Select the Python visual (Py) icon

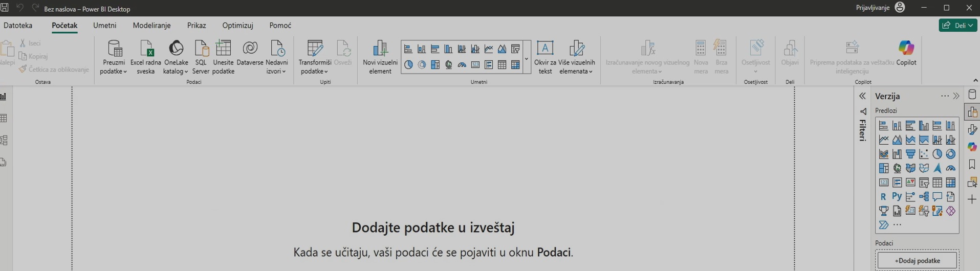coord(897,196)
